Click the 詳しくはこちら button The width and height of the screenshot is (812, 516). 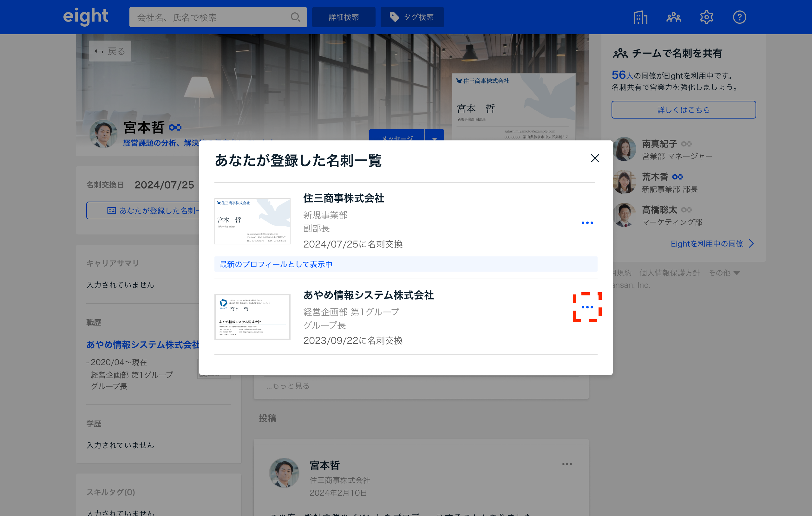[x=684, y=110]
